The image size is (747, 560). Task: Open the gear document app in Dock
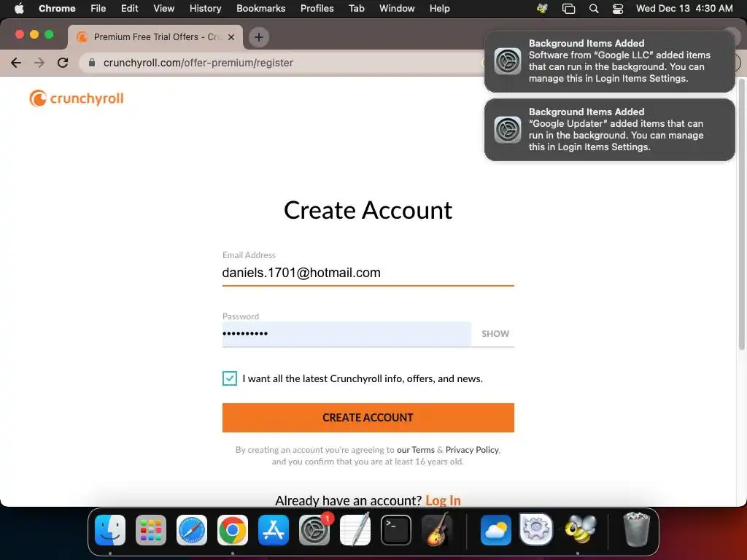click(x=536, y=529)
